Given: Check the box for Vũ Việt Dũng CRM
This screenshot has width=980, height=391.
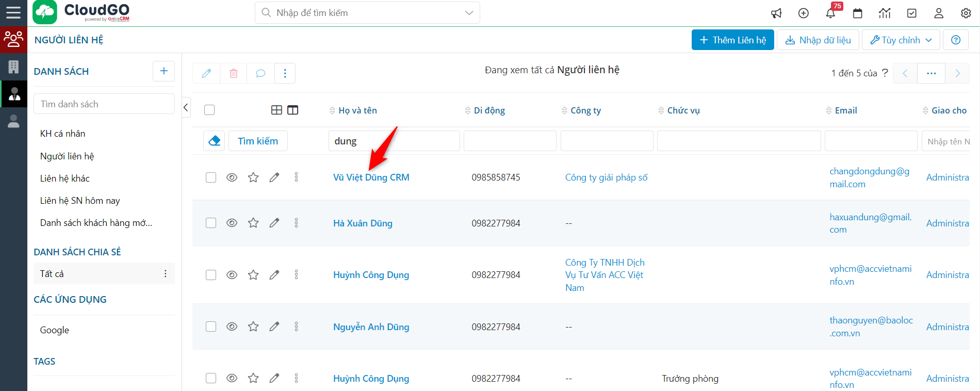Looking at the screenshot, I should [211, 177].
